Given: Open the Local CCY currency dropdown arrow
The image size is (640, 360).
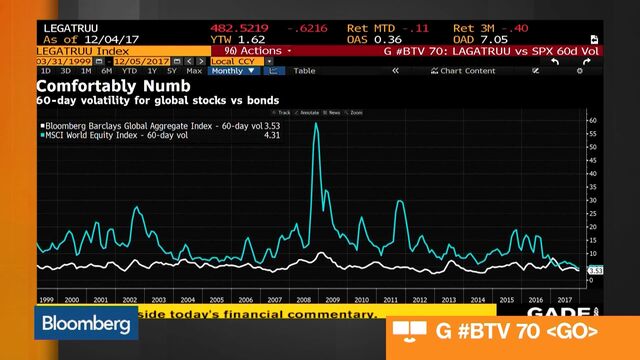Looking at the screenshot, I should click(x=269, y=61).
